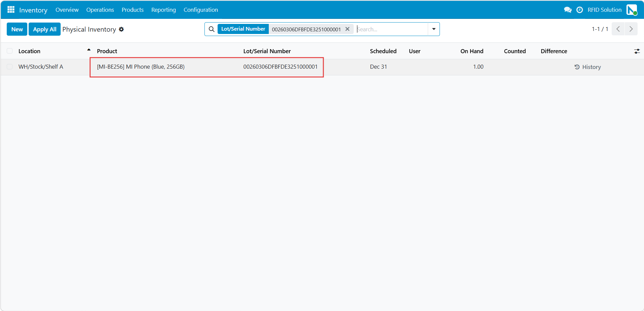Open the Operations menu

coord(100,10)
